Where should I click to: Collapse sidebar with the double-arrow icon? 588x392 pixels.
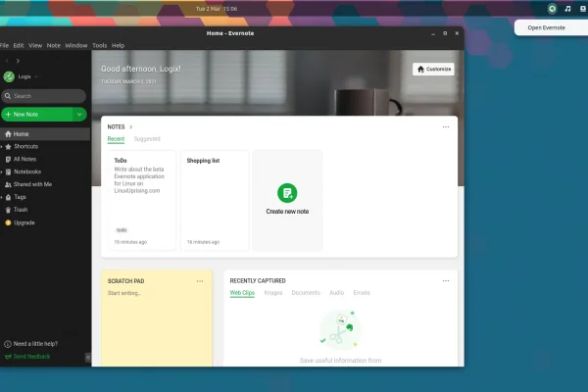click(88, 357)
